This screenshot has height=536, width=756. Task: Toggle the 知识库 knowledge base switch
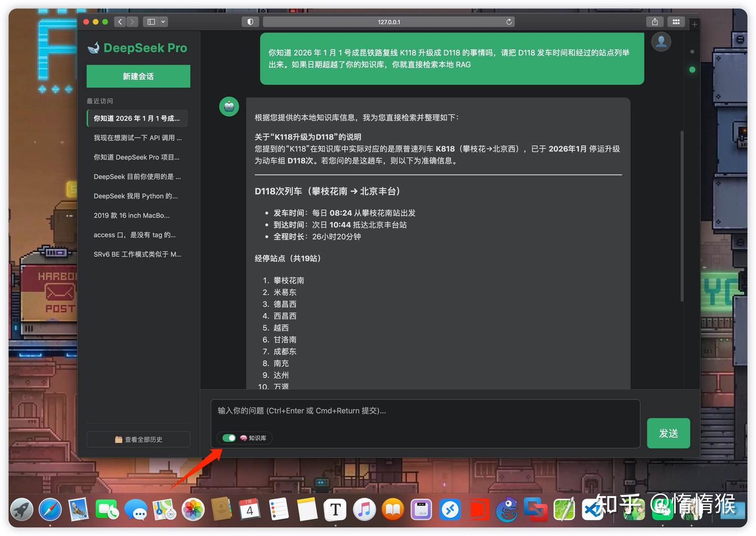[229, 438]
